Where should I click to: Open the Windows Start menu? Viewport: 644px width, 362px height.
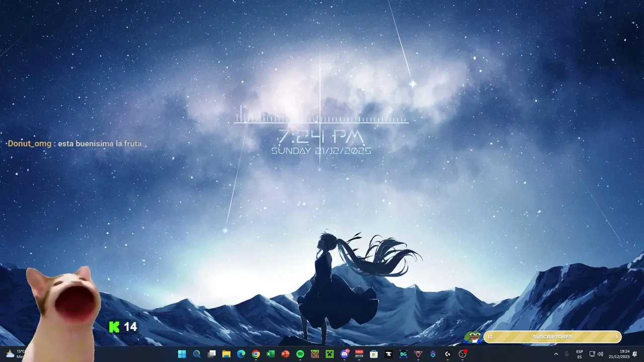point(182,354)
